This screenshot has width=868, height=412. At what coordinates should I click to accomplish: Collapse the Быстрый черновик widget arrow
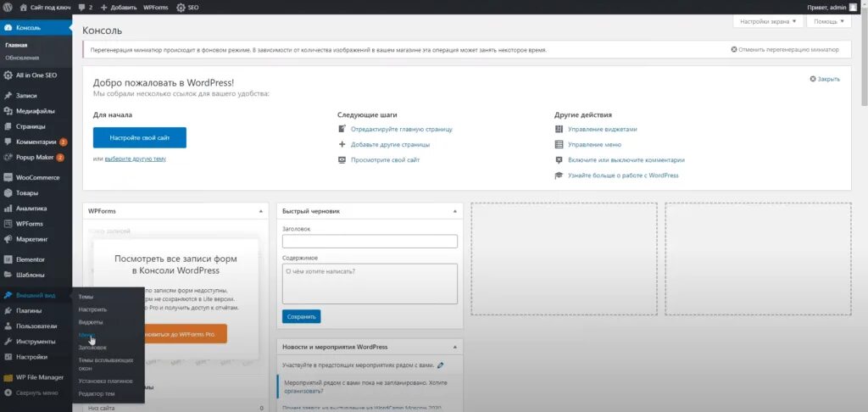click(454, 211)
